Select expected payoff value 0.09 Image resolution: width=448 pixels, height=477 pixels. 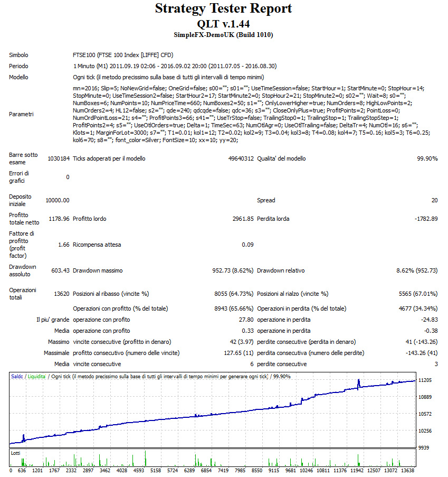point(247,245)
